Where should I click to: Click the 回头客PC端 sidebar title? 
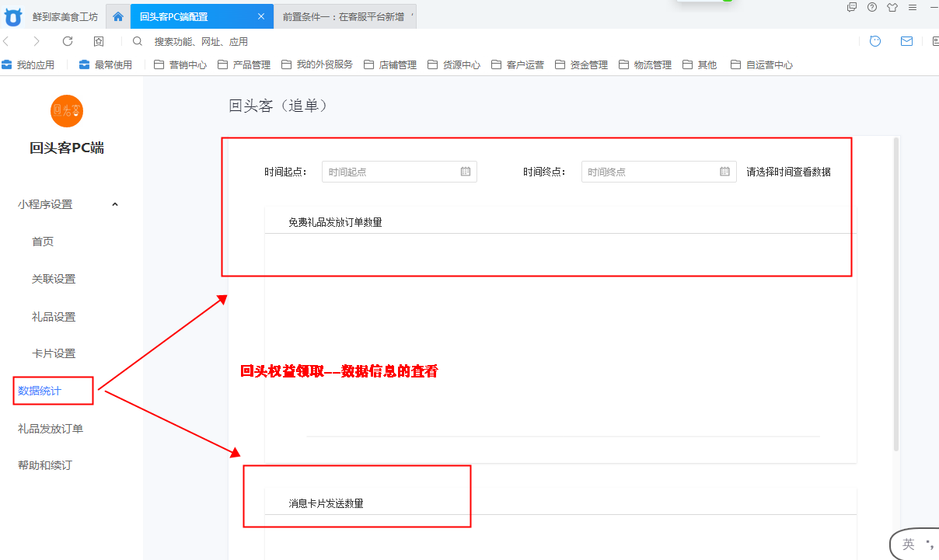point(67,148)
